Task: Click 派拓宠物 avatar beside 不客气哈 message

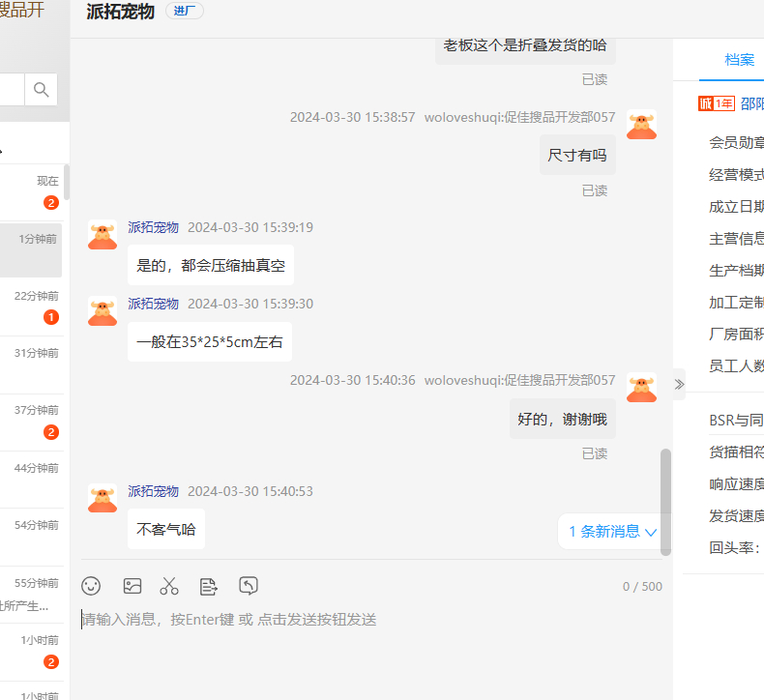Action: coord(103,499)
